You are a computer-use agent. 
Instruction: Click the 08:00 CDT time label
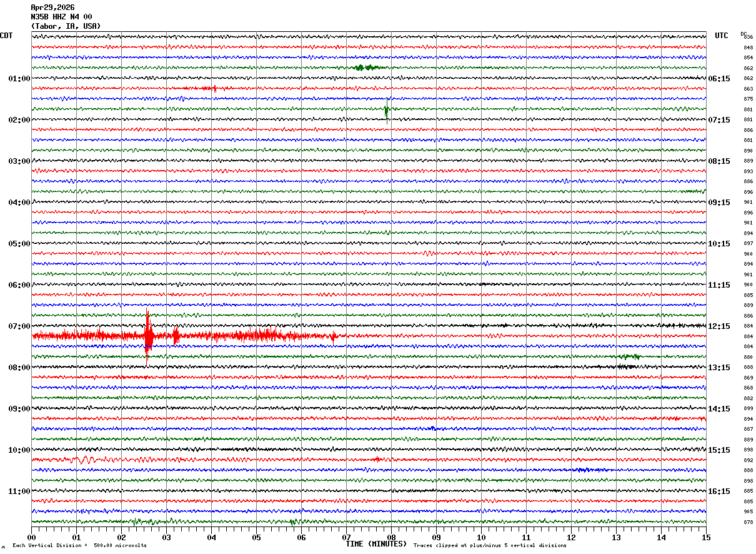click(19, 368)
